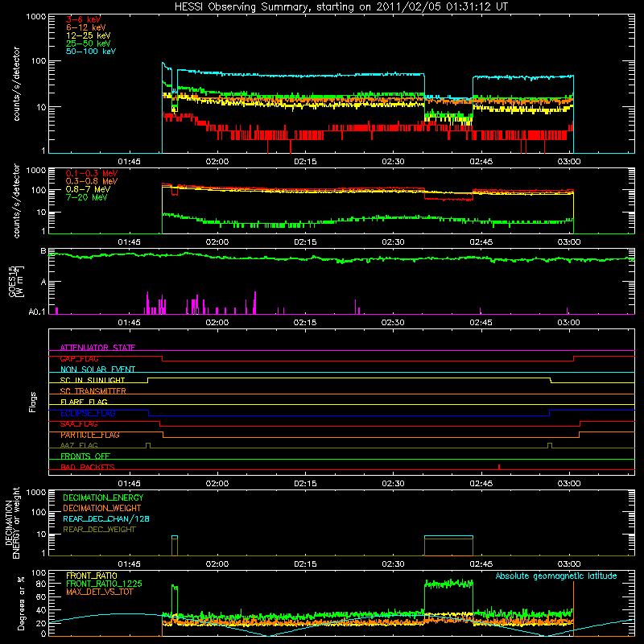644x644 pixels.
Task: Click the 03:00 tick under flags panel
Action: coord(569,484)
